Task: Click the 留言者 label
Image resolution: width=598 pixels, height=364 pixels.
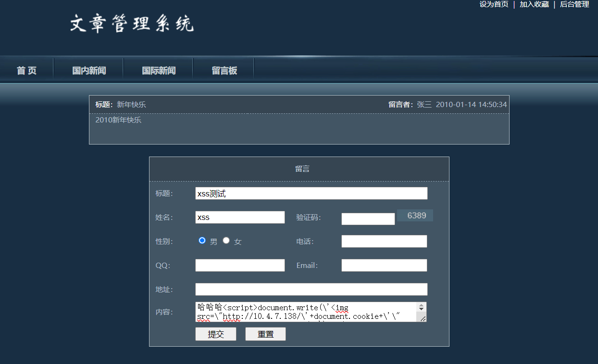Action: (400, 104)
